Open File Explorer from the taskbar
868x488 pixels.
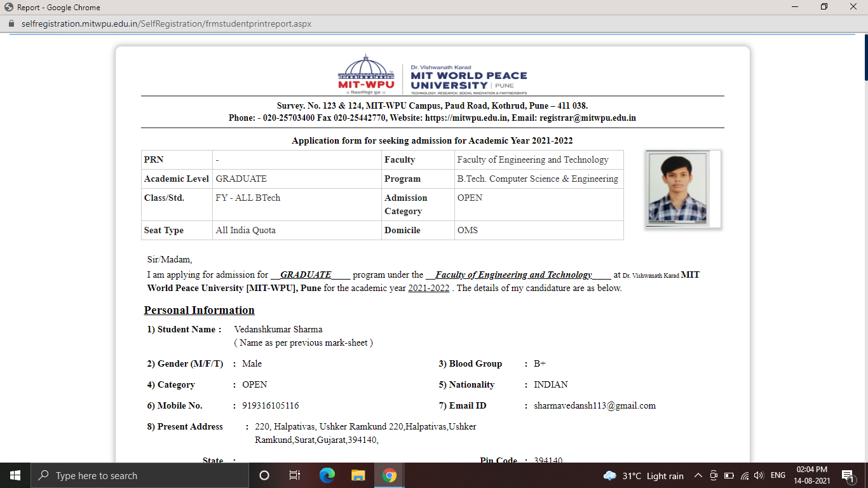tap(358, 475)
